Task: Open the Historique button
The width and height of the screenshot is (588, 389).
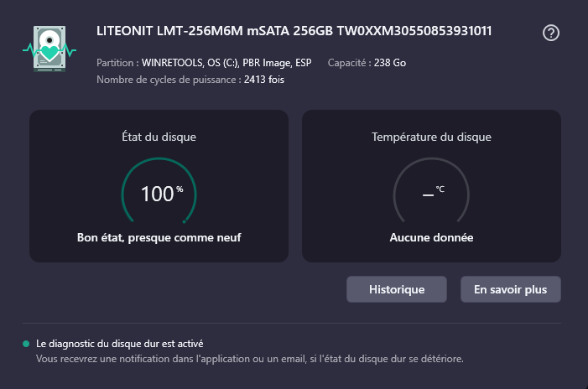Action: click(x=397, y=289)
